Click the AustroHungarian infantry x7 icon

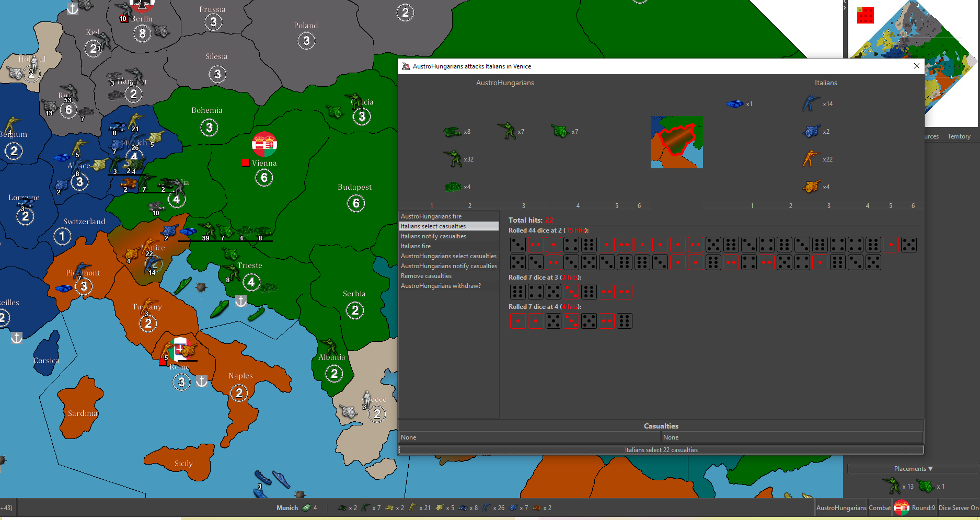506,131
